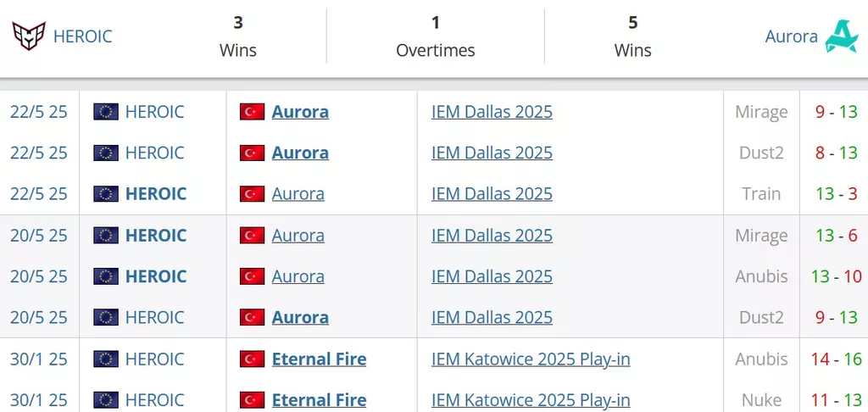The height and width of the screenshot is (412, 868).
Task: Click the Anubis map label with 13-10 score
Action: 761,276
